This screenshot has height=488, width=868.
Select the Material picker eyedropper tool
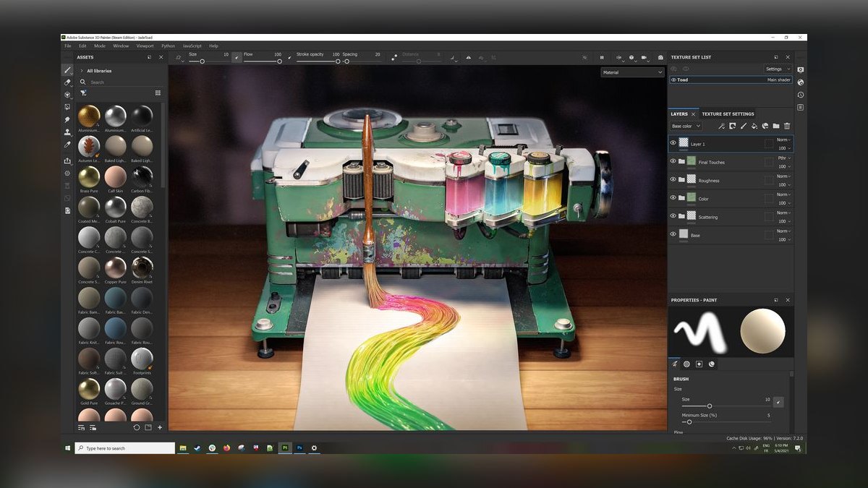click(67, 144)
